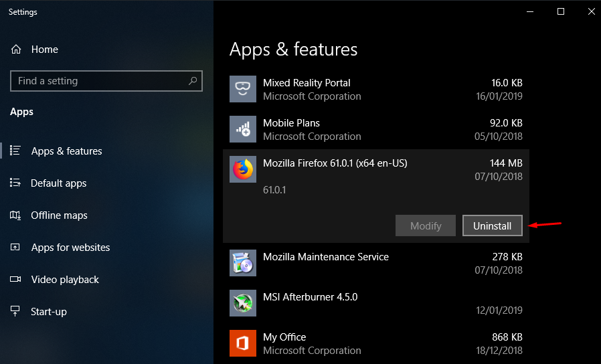Open Default apps settings
The width and height of the screenshot is (601, 364).
point(59,183)
